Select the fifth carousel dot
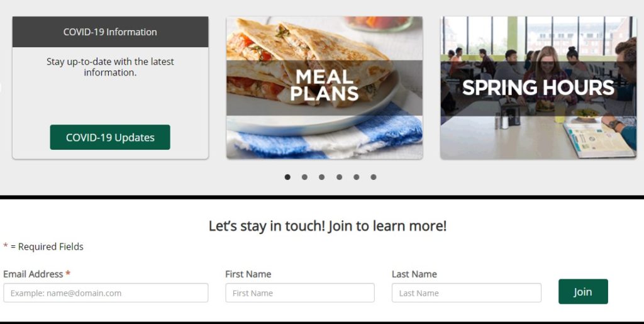Image resolution: width=644 pixels, height=324 pixels. click(x=356, y=177)
